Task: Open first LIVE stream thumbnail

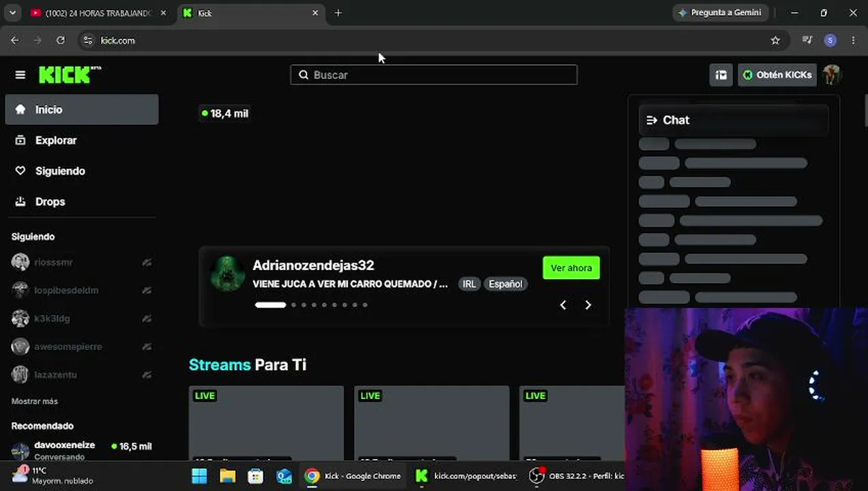Action: pos(266,424)
